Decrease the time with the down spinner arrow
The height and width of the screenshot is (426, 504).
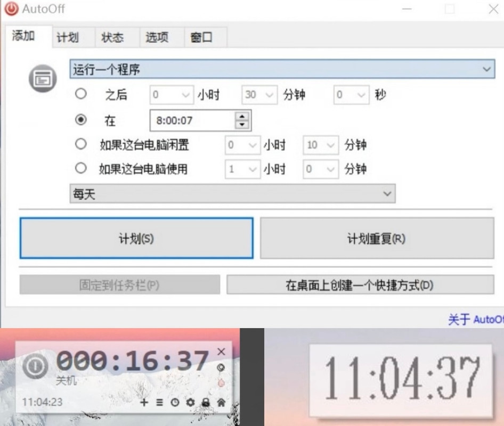click(x=242, y=125)
